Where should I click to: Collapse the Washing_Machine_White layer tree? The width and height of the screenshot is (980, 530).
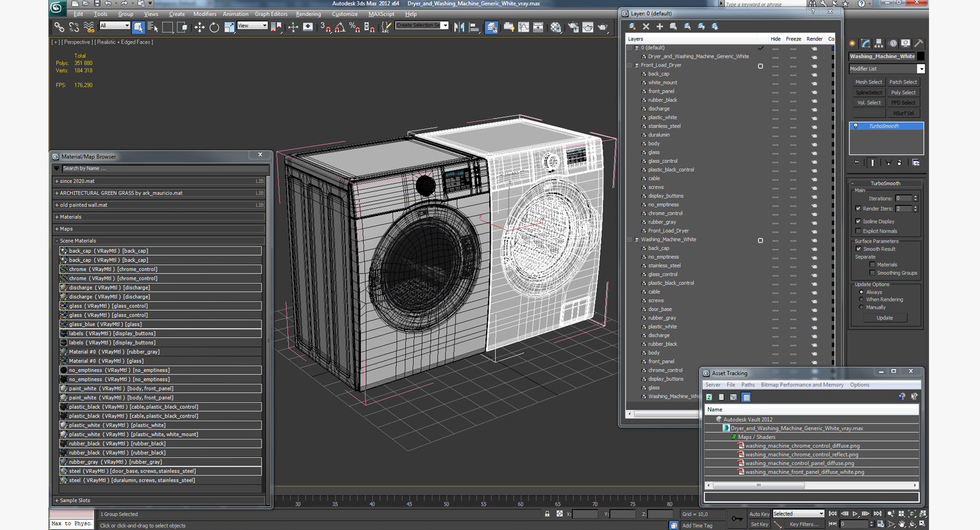tap(630, 239)
